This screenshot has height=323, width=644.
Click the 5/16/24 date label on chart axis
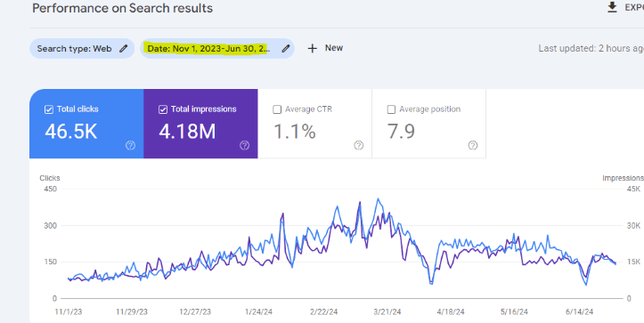(515, 312)
